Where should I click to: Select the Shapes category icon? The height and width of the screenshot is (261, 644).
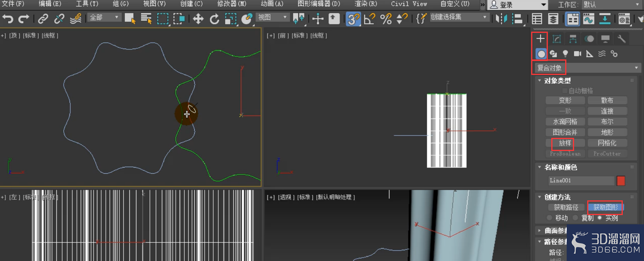pos(553,54)
